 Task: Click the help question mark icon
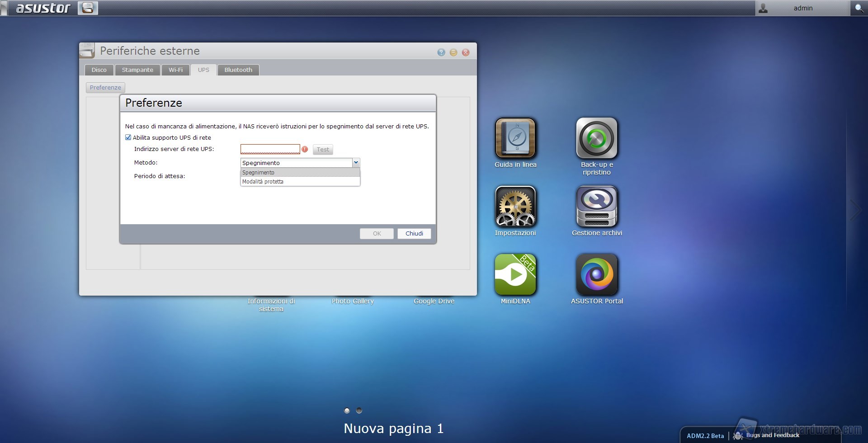pyautogui.click(x=441, y=52)
